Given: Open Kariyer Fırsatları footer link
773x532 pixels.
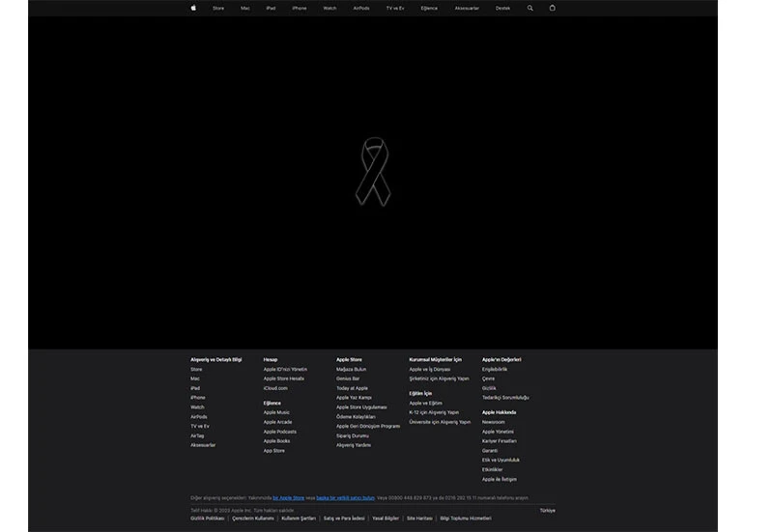Looking at the screenshot, I should click(500, 440).
